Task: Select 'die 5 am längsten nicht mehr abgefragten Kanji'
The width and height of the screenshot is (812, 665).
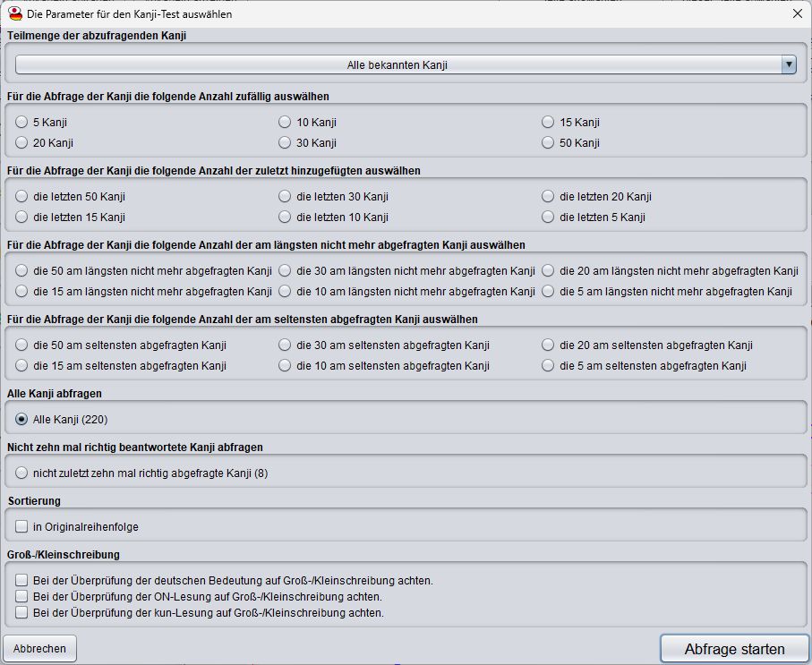Action: click(x=549, y=292)
